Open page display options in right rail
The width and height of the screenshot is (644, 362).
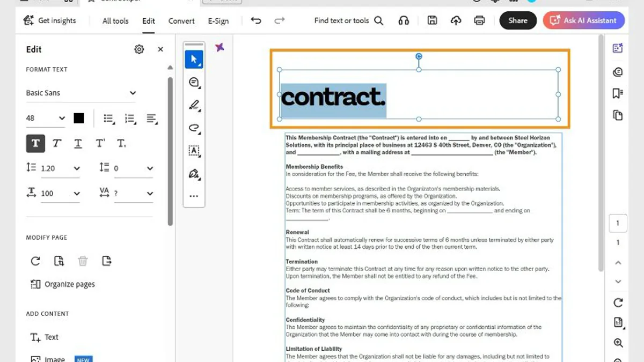tap(618, 322)
